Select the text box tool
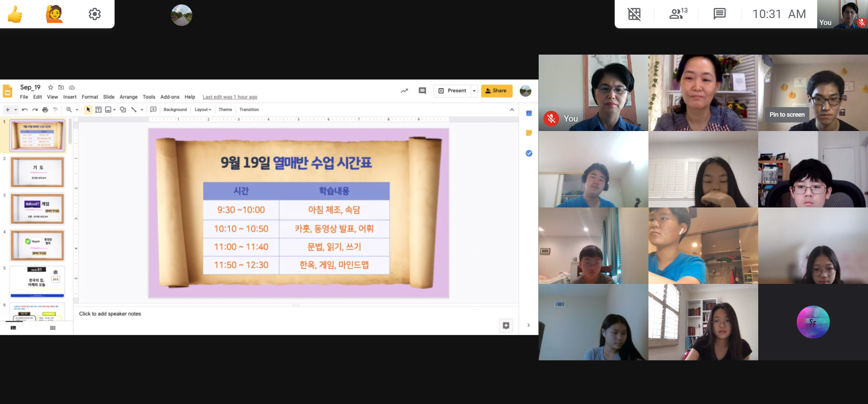The height and width of the screenshot is (404, 868). coord(98,110)
